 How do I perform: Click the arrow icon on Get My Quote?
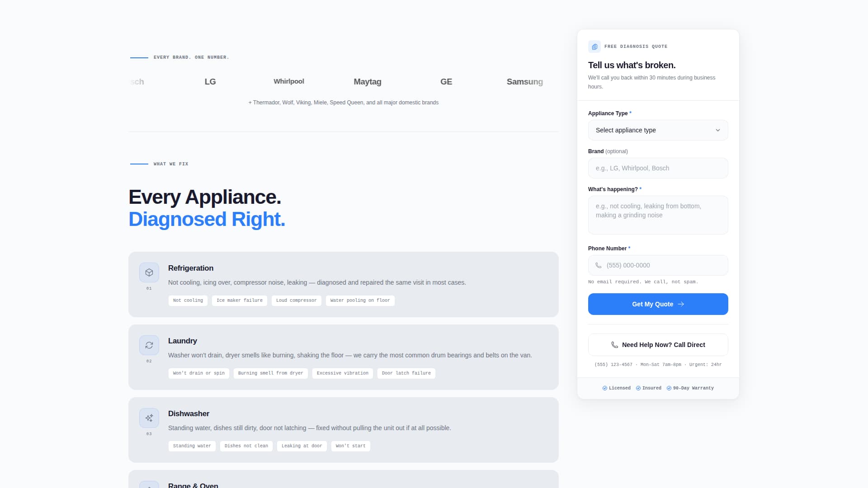coord(681,304)
